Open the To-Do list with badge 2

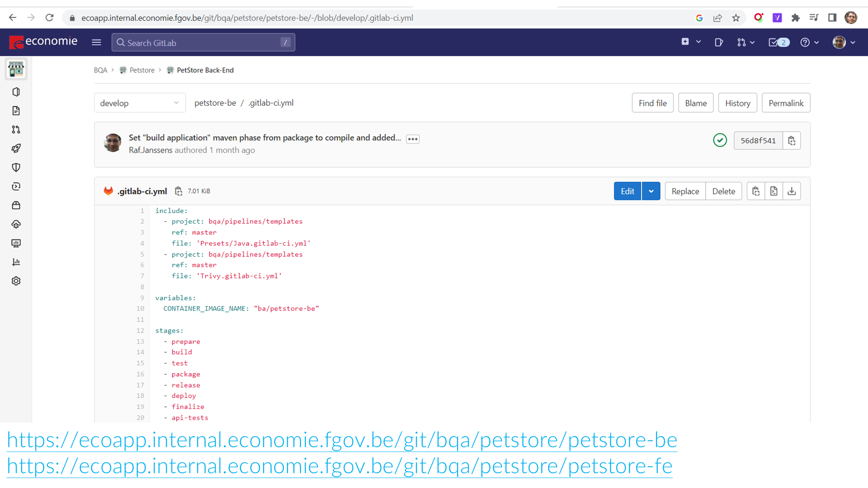point(779,43)
